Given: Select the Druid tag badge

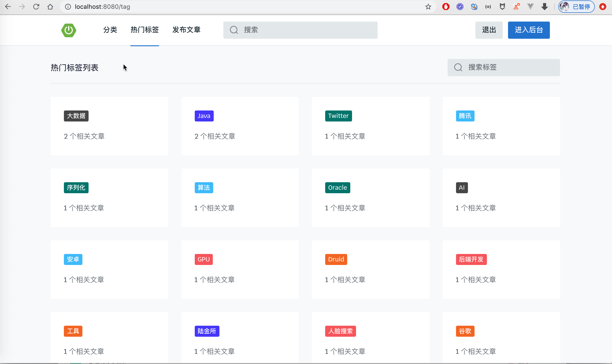Looking at the screenshot, I should point(336,259).
